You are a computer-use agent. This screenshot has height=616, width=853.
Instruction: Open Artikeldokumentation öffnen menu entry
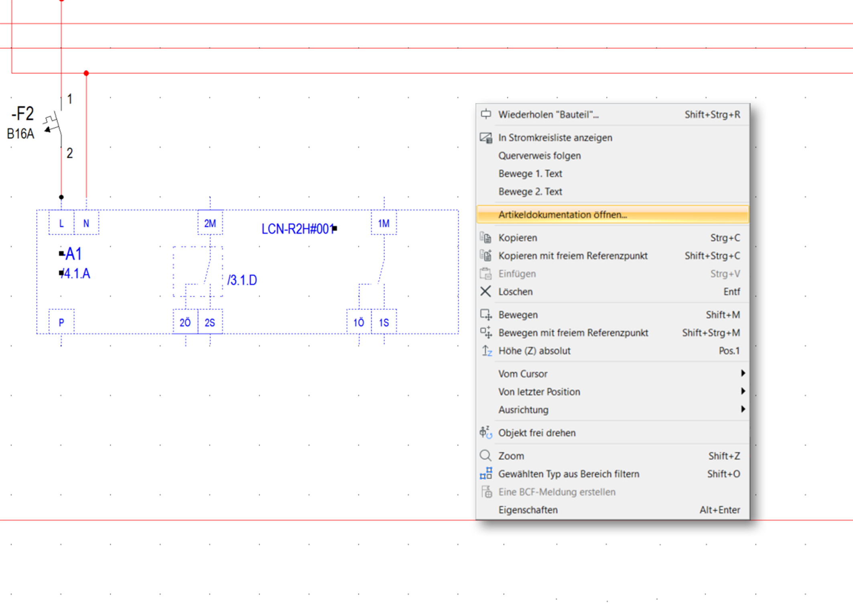point(562,215)
